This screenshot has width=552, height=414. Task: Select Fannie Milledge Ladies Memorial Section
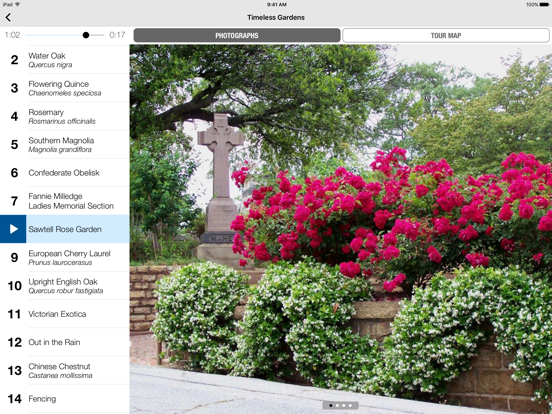65,201
